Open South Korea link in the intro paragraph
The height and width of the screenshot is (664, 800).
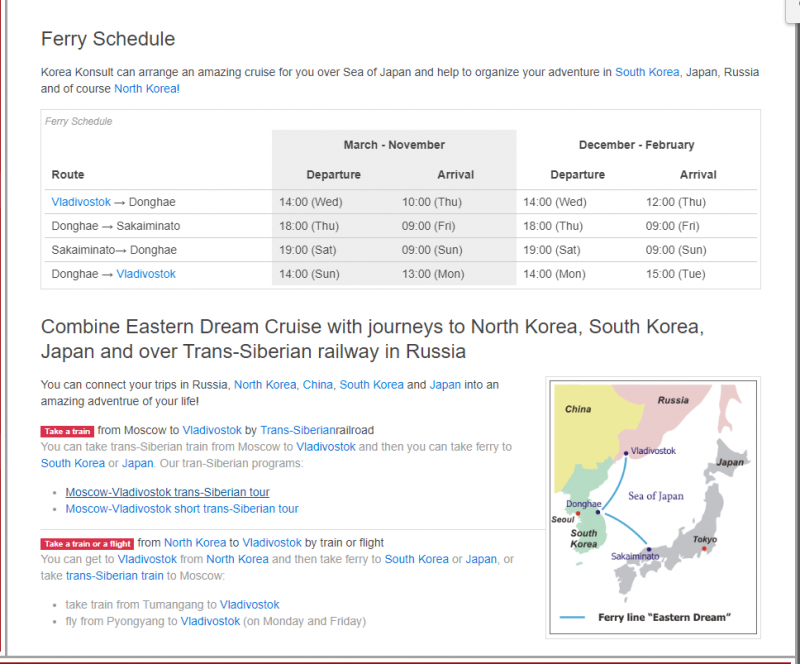tap(647, 72)
